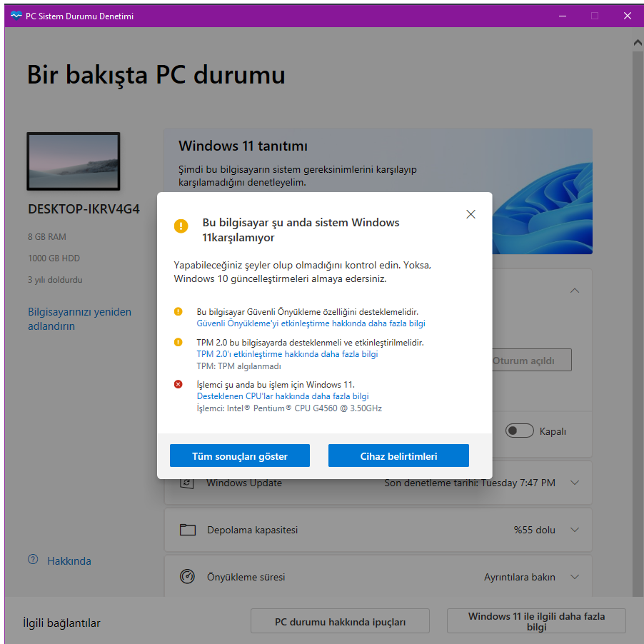Open the Desteklenen CPU'lar info link

tap(283, 396)
